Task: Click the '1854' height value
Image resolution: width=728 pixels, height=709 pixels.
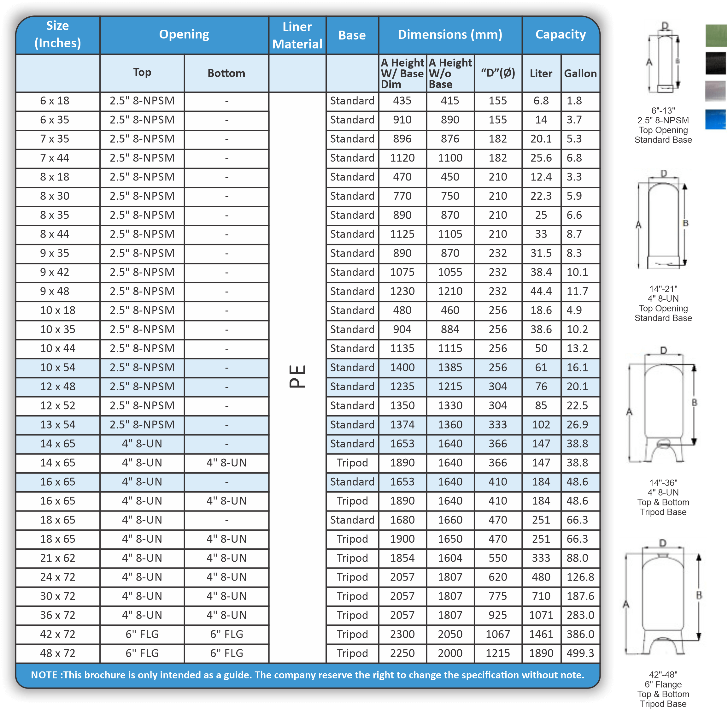Action: pyautogui.click(x=402, y=558)
